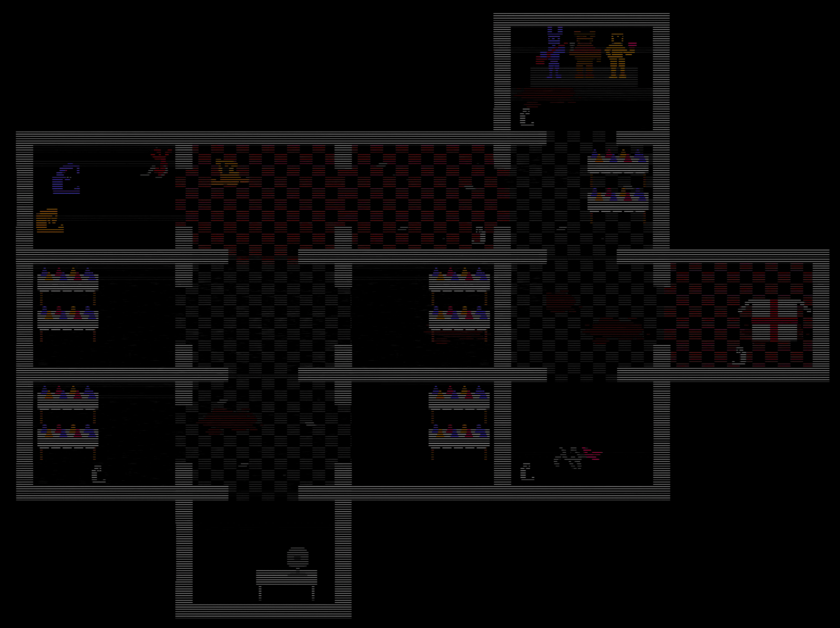The height and width of the screenshot is (628, 840).
Task: Click the yellow Chica head in top-left room
Action: [x=50, y=220]
